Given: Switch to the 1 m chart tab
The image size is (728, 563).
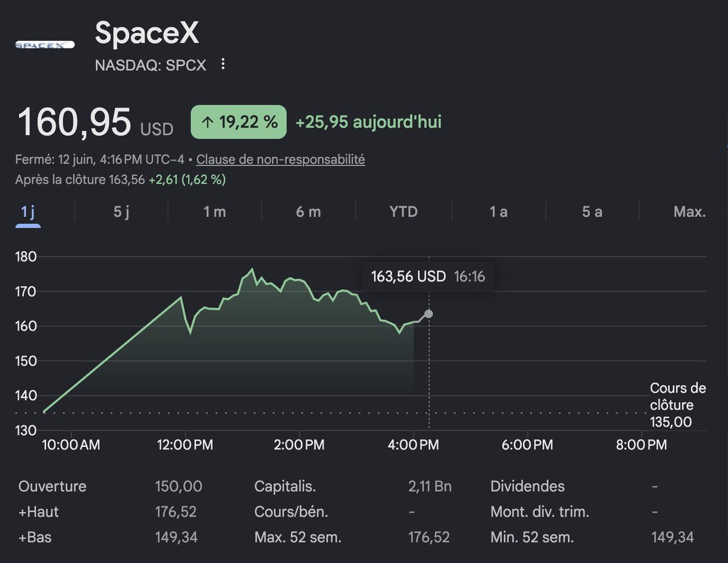Looking at the screenshot, I should pos(215,212).
